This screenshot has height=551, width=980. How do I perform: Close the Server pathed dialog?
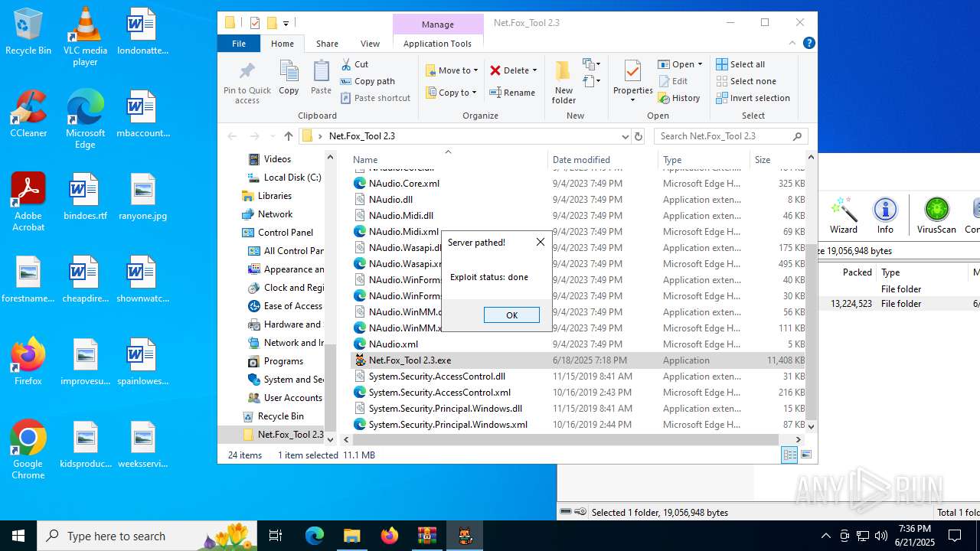(x=541, y=242)
